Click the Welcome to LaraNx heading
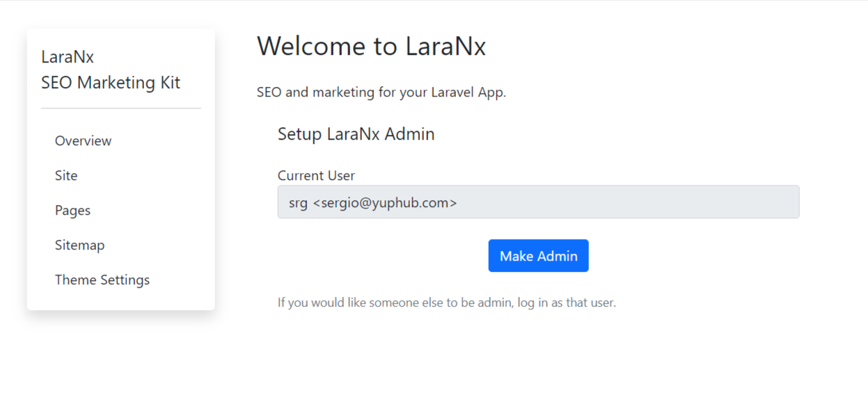Image resolution: width=868 pixels, height=397 pixels. pos(371,46)
